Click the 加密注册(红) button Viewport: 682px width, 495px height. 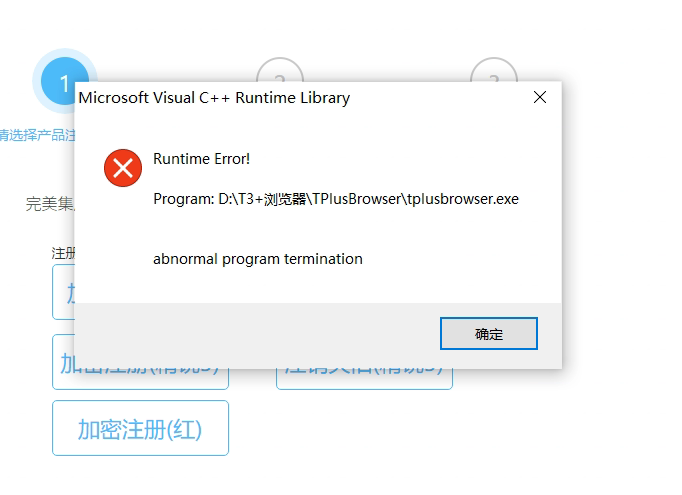point(140,428)
